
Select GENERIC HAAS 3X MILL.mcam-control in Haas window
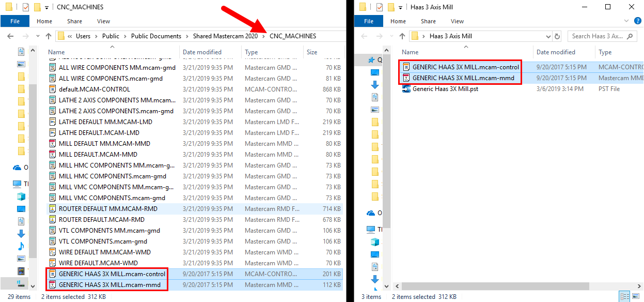466,67
